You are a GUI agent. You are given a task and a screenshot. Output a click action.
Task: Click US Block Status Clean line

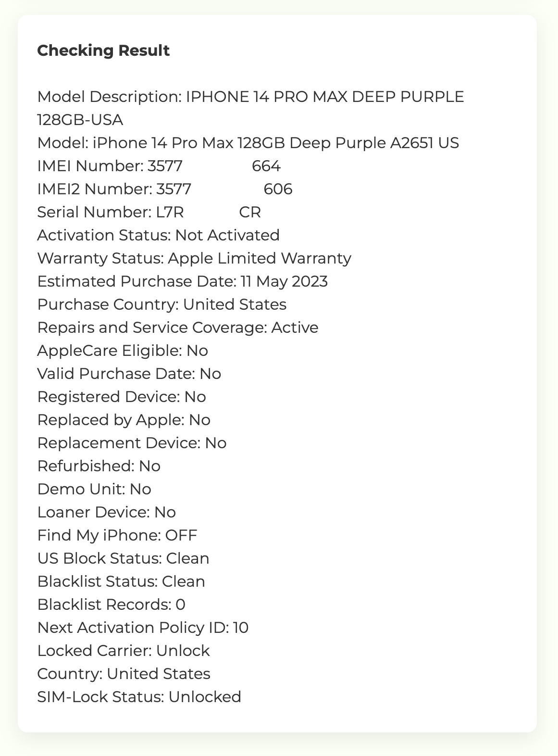click(x=124, y=558)
